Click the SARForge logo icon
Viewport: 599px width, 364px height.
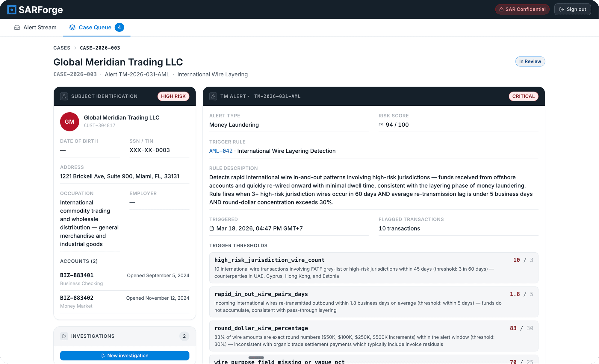11,10
